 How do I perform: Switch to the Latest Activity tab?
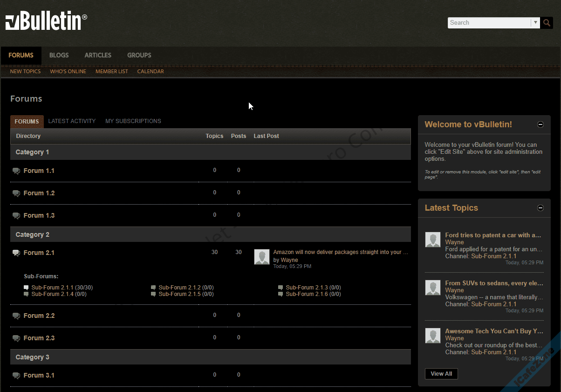72,121
